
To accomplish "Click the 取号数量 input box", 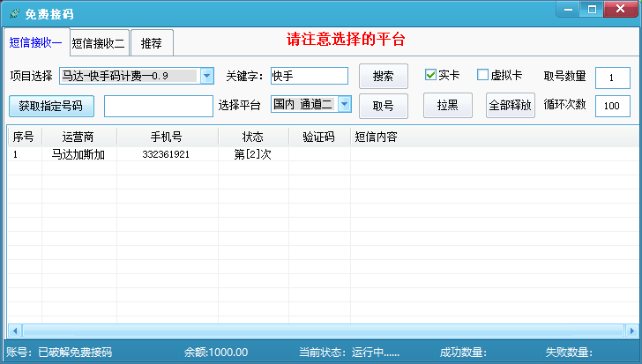I will coord(612,78).
